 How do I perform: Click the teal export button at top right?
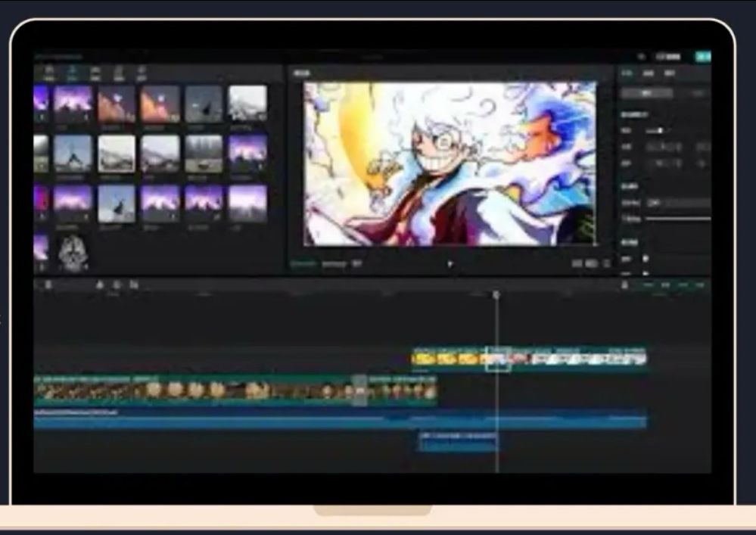coord(703,57)
